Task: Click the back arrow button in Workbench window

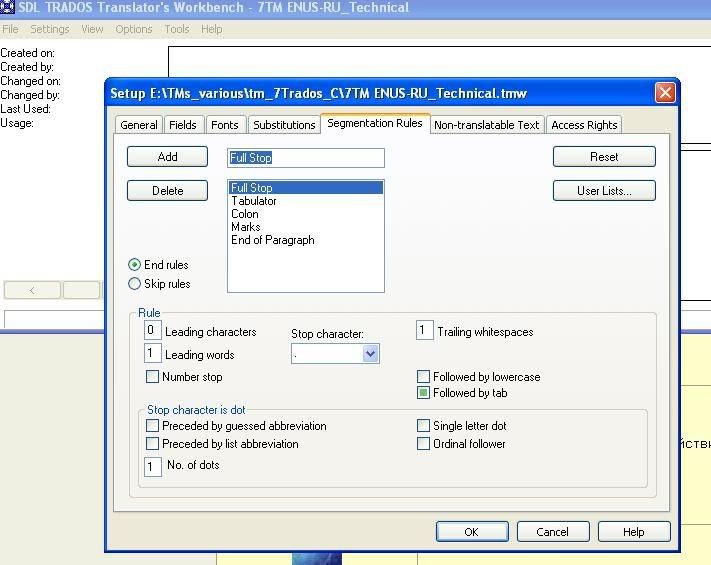Action: pos(32,290)
